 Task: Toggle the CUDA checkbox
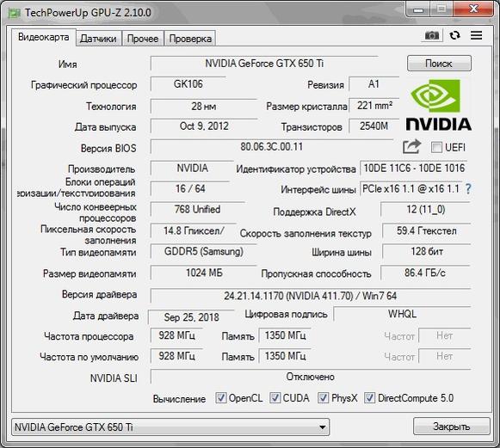[x=275, y=397]
